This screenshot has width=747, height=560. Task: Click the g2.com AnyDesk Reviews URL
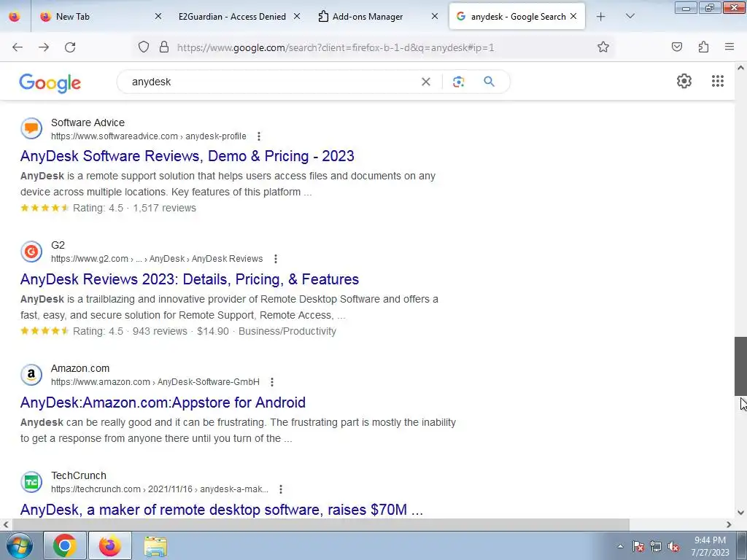(157, 259)
